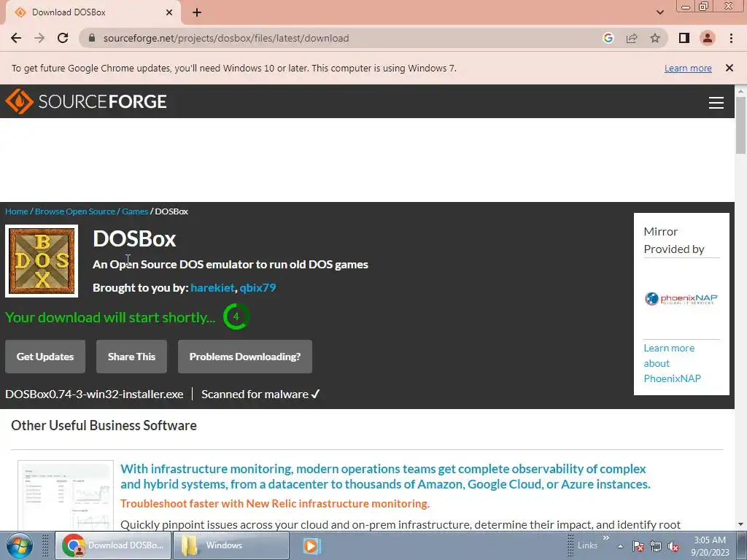Screen dimensions: 747x560
Task: Select the Download DOSBox browser tab
Action: click(93, 12)
